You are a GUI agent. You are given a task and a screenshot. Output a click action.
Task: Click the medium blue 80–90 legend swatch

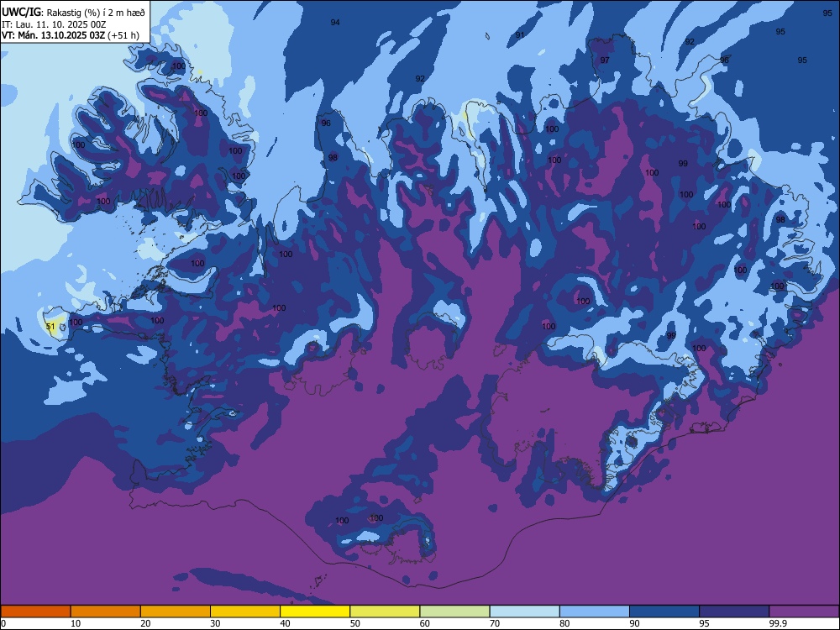tap(595, 612)
